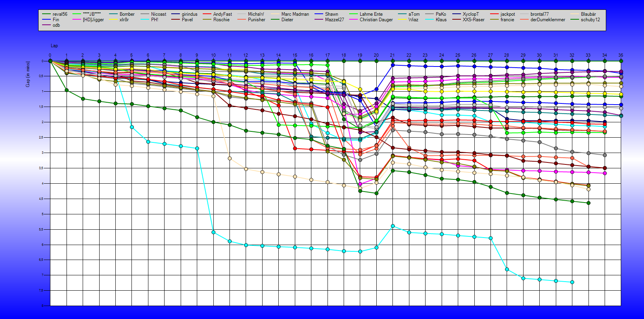Select lap 10 on the x-axis
This screenshot has height=319, width=644.
pos(213,55)
